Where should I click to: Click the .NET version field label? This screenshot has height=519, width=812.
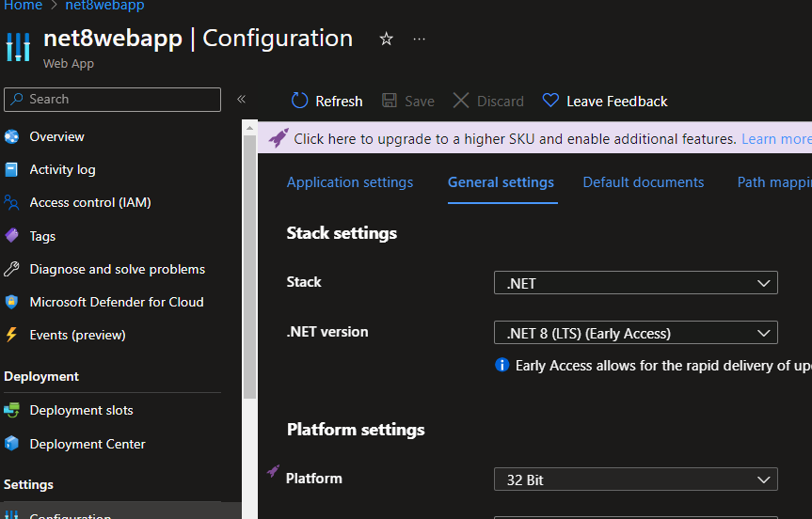pos(327,332)
